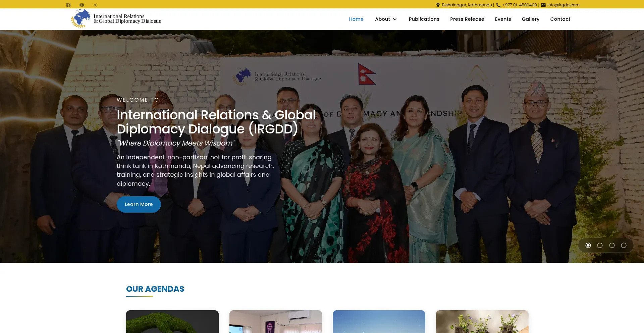Open the agenda card with blue sky
This screenshot has width=644, height=333.
point(379,322)
